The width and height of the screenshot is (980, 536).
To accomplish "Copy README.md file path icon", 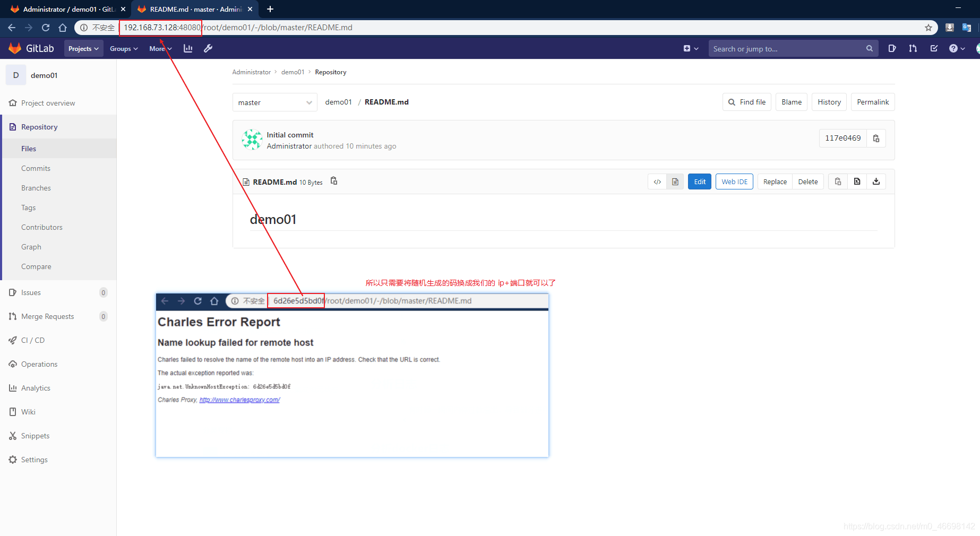I will 334,181.
